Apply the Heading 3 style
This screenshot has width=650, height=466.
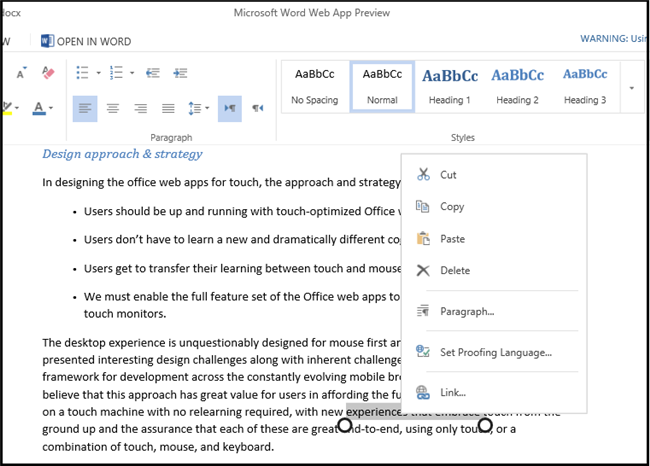(585, 87)
